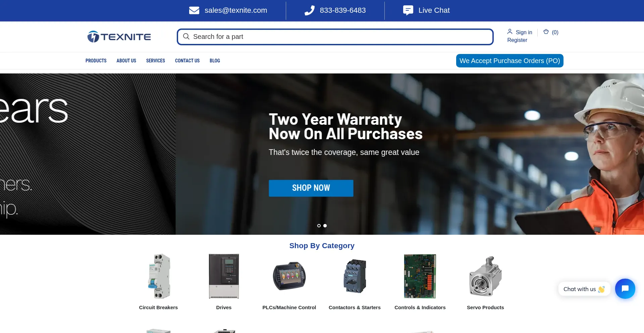Click We Accept Purchase Orders button
This screenshot has height=333, width=644.
pos(510,61)
